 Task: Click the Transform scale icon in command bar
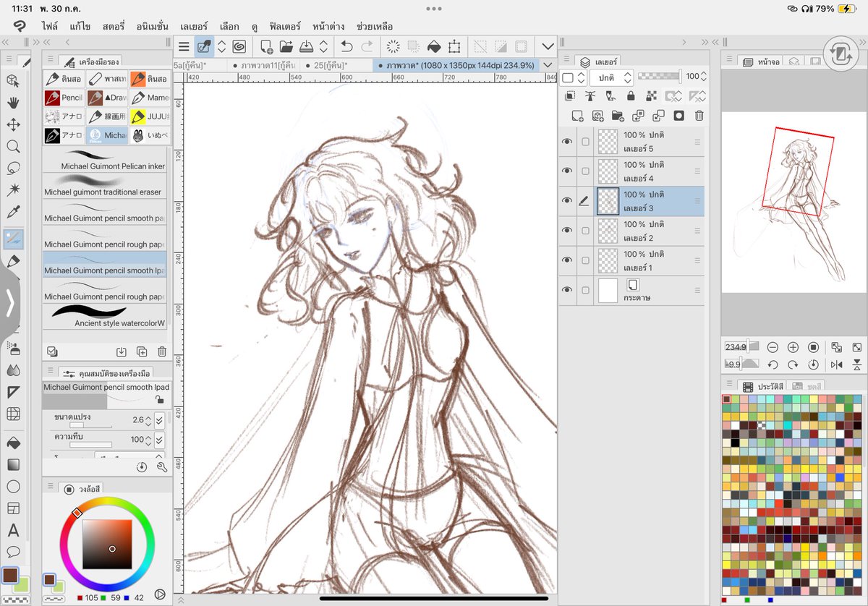pos(454,47)
